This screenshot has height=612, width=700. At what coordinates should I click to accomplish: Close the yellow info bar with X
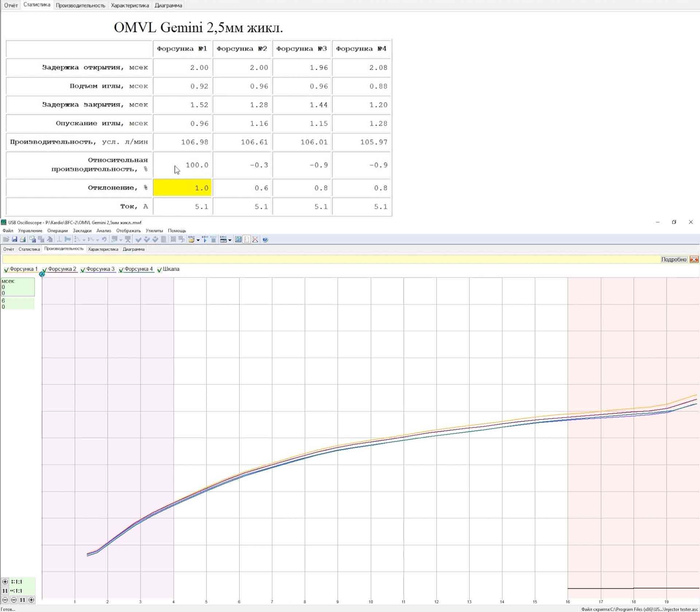694,260
